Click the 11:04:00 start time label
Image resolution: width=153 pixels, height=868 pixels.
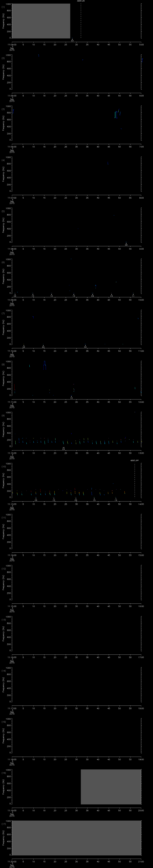tap(12, 44)
